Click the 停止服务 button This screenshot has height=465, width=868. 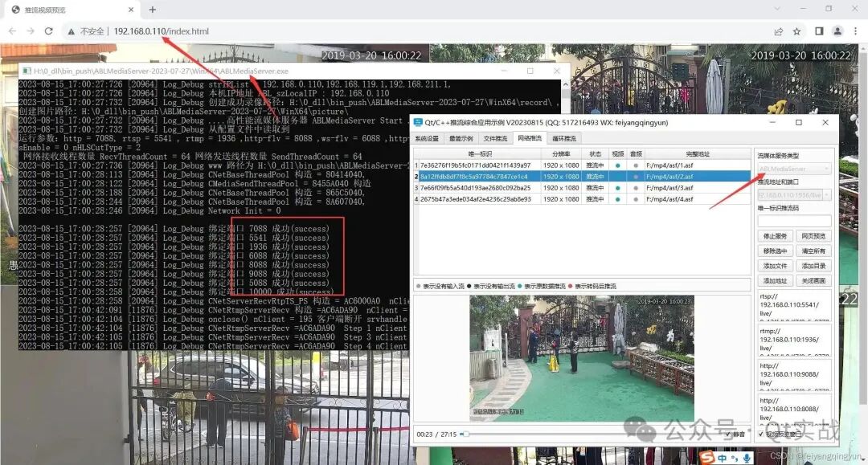(775, 236)
